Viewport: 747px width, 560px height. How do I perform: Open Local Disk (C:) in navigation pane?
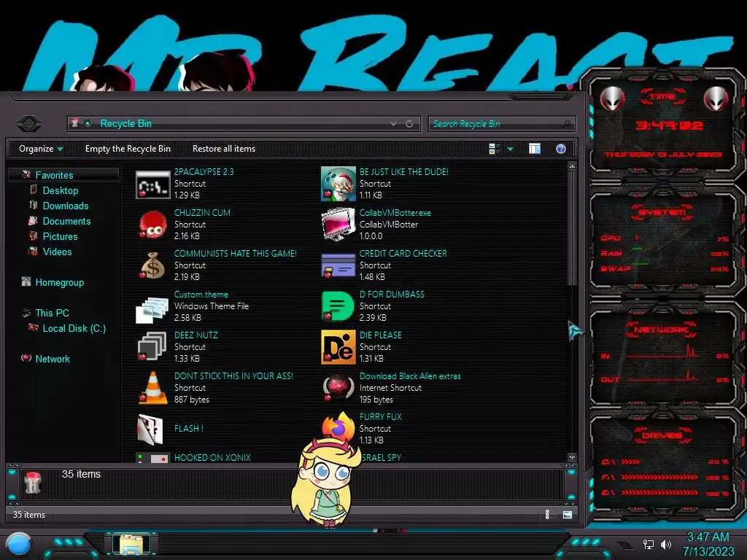click(74, 328)
